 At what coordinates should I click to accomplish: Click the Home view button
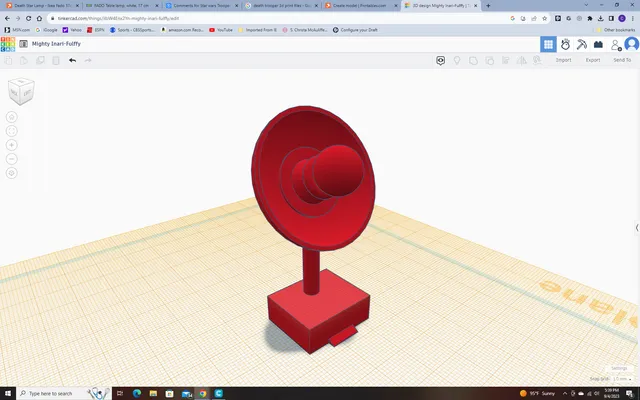point(11,117)
